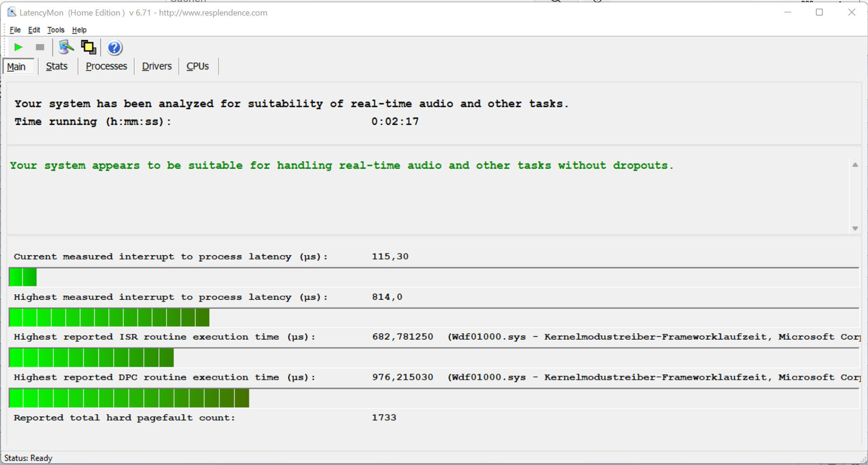Maximize the LatencyMon window
This screenshot has width=868, height=465.
pyautogui.click(x=819, y=12)
